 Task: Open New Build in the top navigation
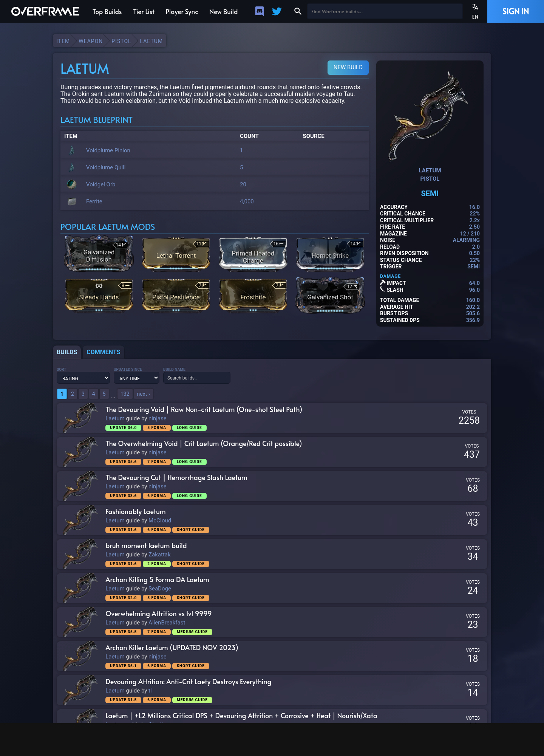223,12
